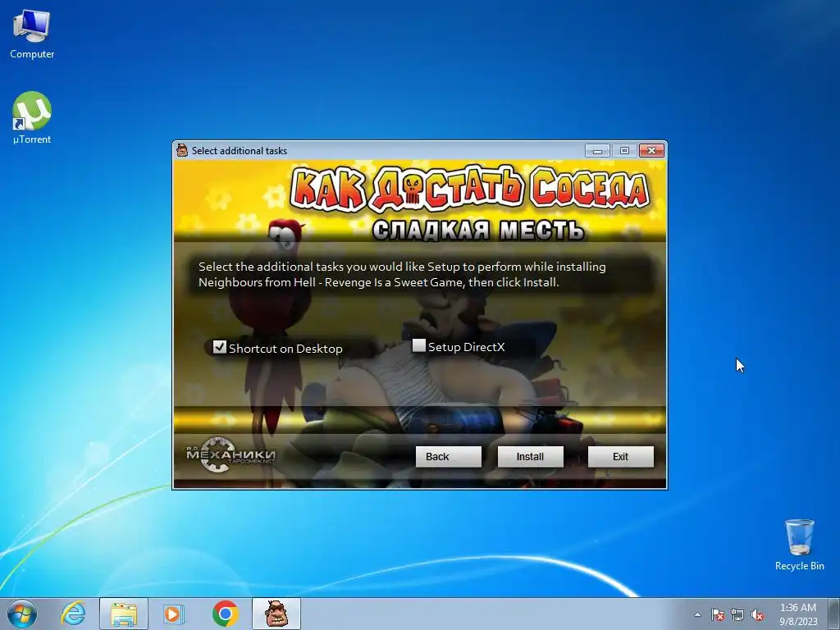Launch Google Chrome from taskbar

226,614
